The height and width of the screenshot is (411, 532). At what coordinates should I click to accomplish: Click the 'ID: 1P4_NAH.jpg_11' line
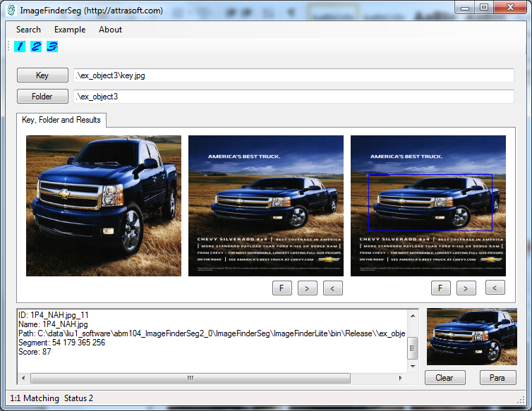point(53,315)
